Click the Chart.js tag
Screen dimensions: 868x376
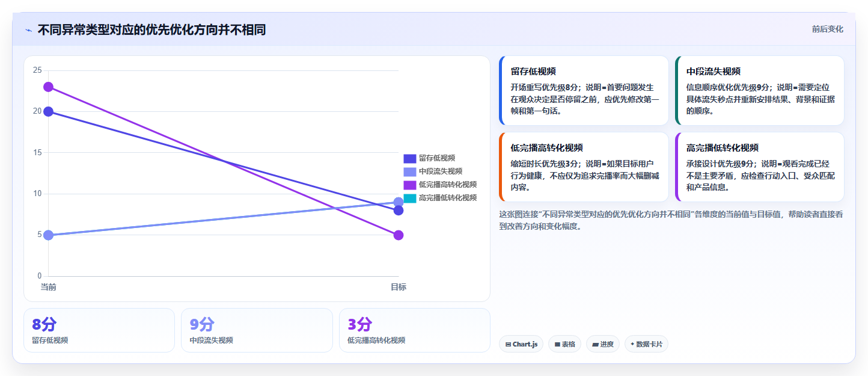[521, 344]
